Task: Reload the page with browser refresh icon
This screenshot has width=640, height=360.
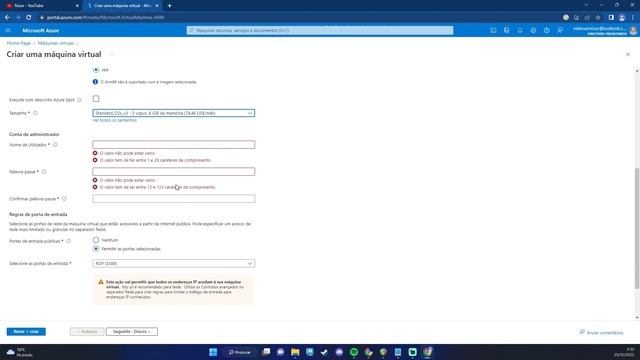Action: pos(29,18)
